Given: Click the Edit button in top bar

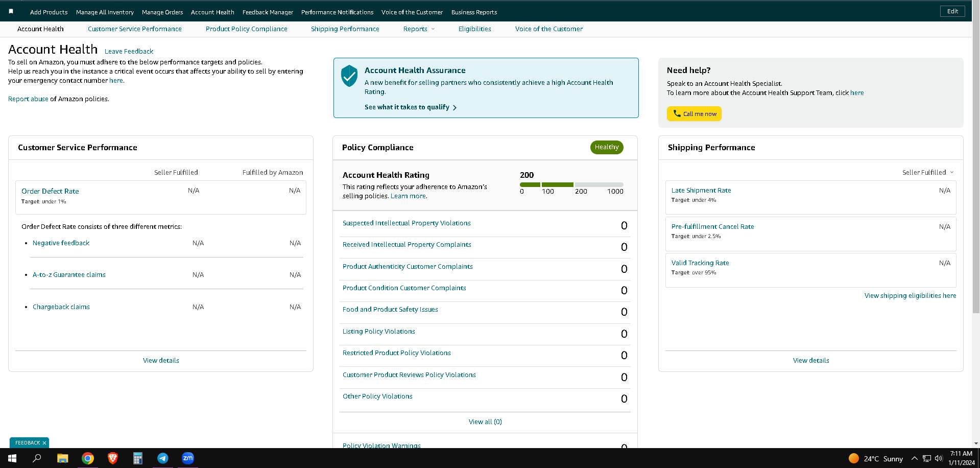Looking at the screenshot, I should (952, 11).
